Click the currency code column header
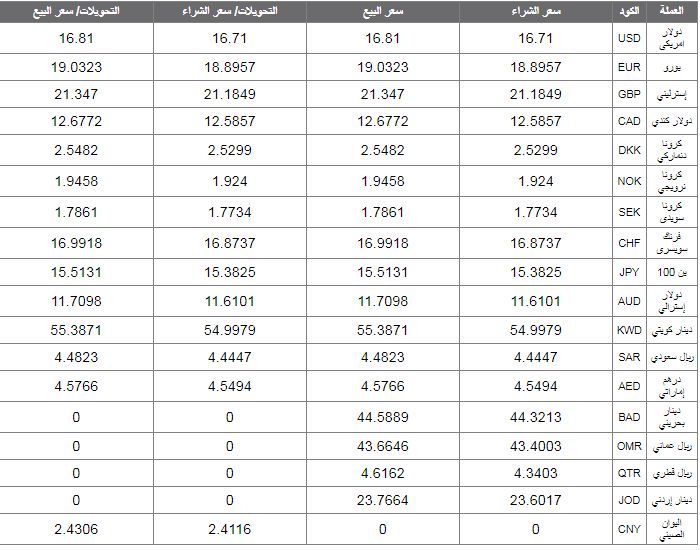Image resolution: width=700 pixels, height=550 pixels. pos(629,11)
